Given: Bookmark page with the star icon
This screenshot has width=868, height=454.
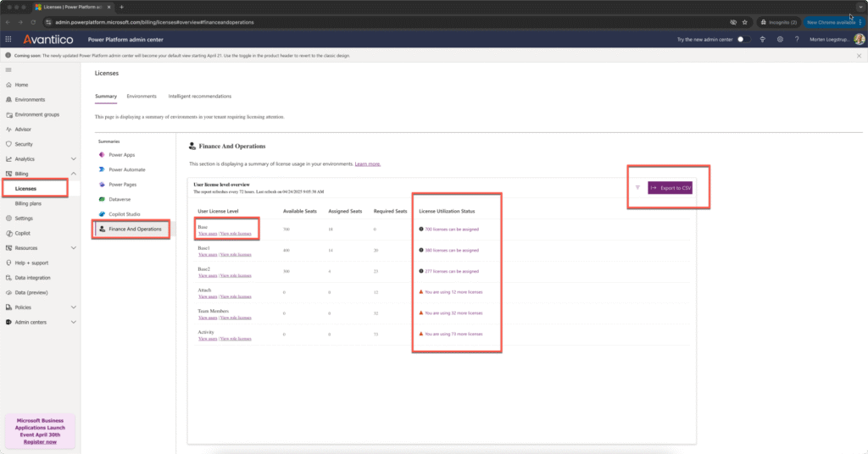Looking at the screenshot, I should pos(744,22).
